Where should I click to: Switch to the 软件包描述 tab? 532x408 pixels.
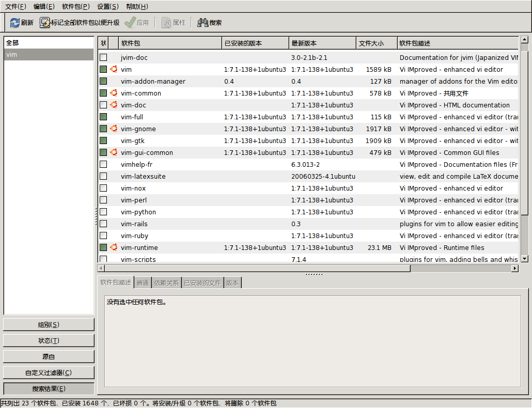pyautogui.click(x=116, y=282)
